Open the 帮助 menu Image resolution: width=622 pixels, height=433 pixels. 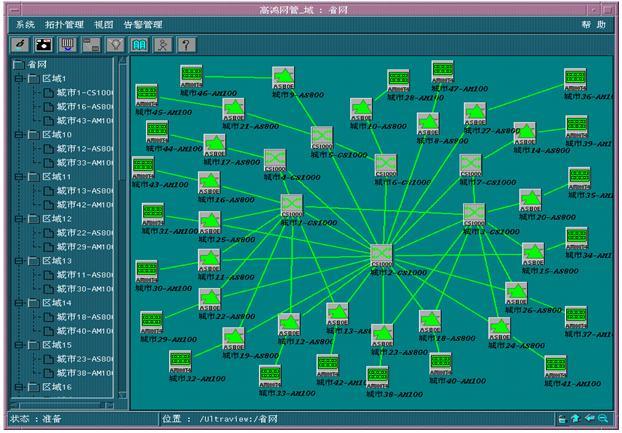[x=593, y=24]
